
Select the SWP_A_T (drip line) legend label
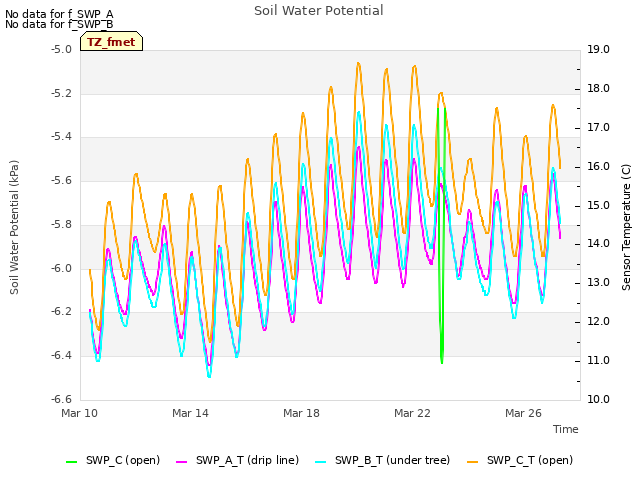click(x=247, y=460)
